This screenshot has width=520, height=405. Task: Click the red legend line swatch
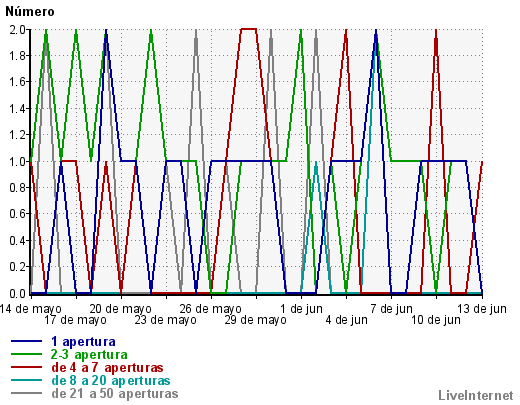coord(27,367)
